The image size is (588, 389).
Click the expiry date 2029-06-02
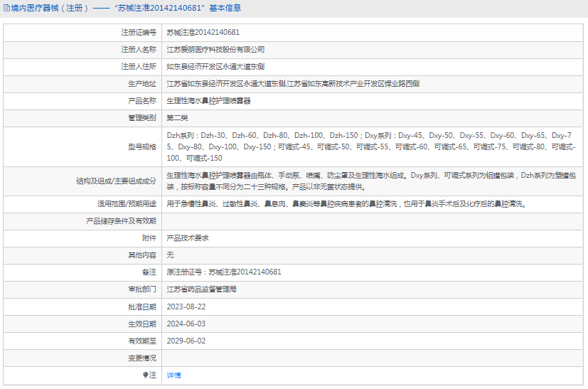(186, 341)
